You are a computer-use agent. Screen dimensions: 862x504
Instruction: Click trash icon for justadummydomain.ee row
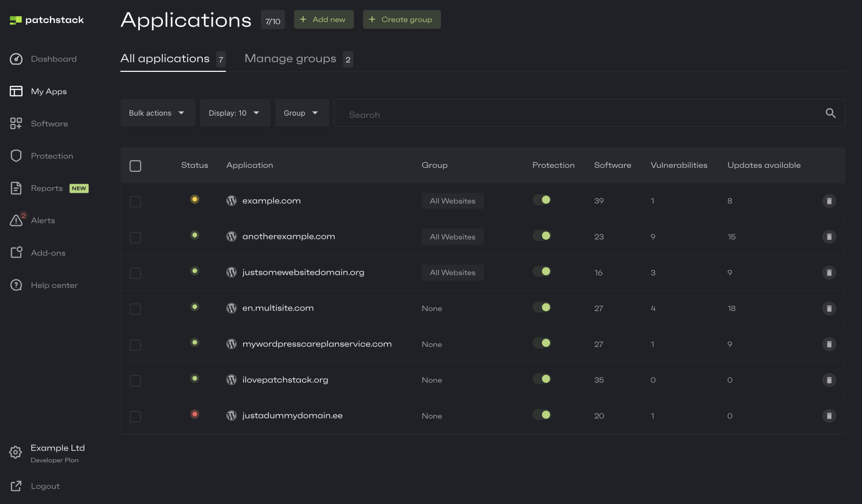pyautogui.click(x=829, y=416)
